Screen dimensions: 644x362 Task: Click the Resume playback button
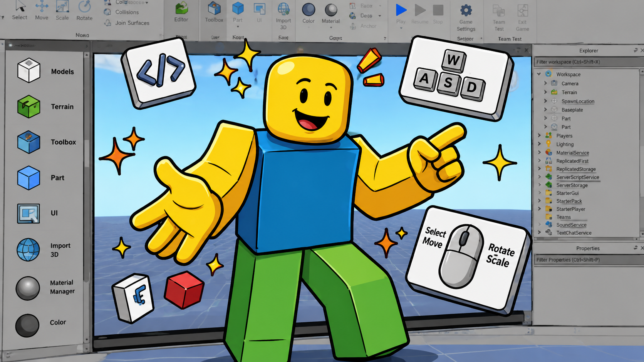(420, 14)
